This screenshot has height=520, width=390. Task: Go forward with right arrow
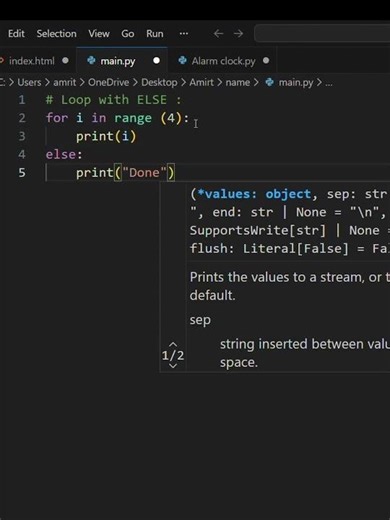238,33
